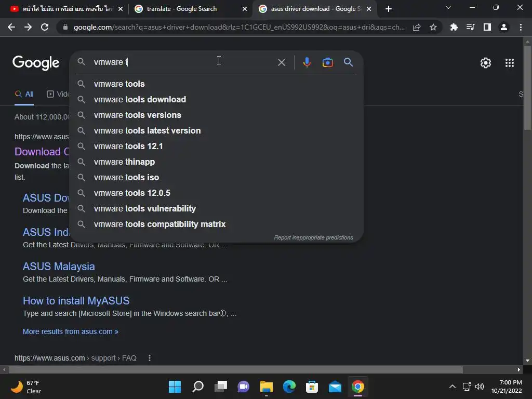Close the translate - Google Search tab
The width and height of the screenshot is (532, 399).
[x=245, y=9]
